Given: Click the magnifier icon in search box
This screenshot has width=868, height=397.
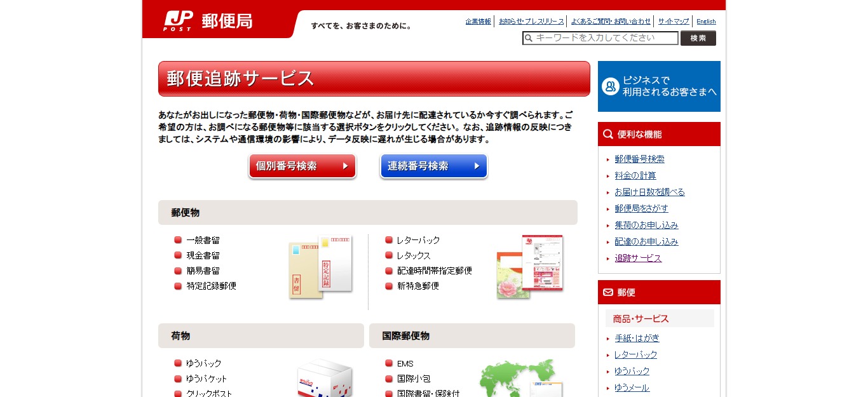Looking at the screenshot, I should pyautogui.click(x=529, y=38).
